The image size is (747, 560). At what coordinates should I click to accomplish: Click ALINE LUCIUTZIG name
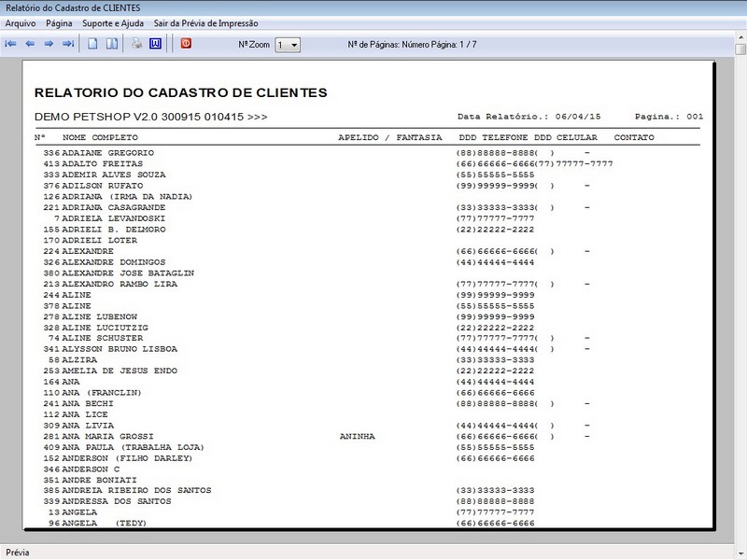click(x=105, y=329)
